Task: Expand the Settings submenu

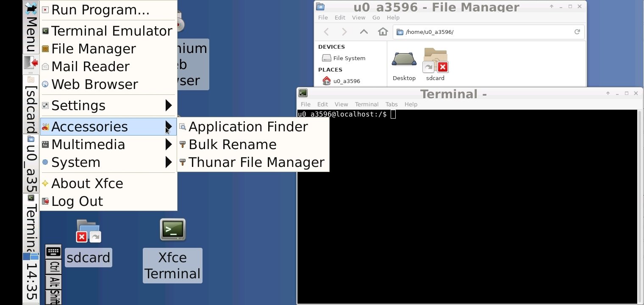Action: 108,105
